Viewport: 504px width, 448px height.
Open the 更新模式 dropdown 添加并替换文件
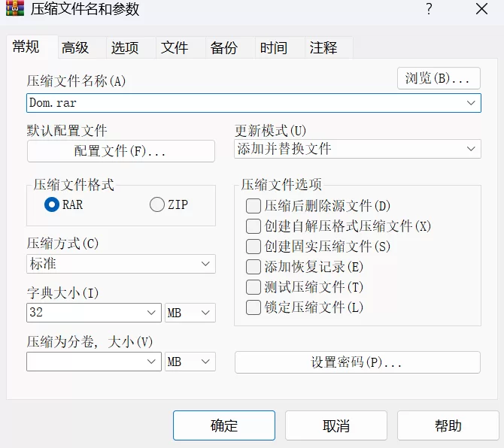[357, 149]
